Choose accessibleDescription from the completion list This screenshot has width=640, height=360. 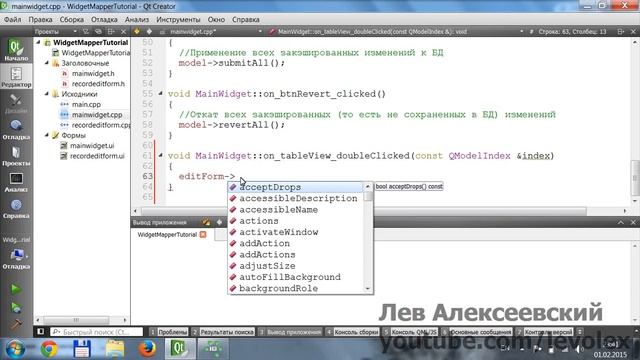tap(296, 198)
